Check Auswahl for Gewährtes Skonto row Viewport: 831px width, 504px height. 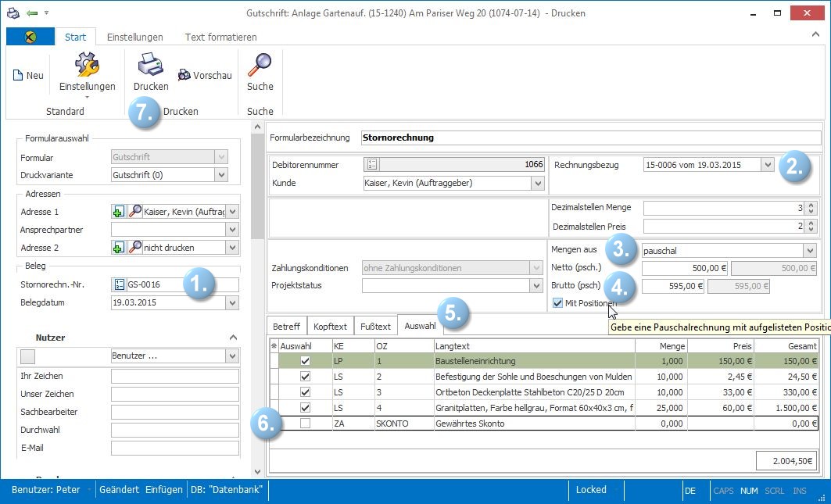click(305, 424)
